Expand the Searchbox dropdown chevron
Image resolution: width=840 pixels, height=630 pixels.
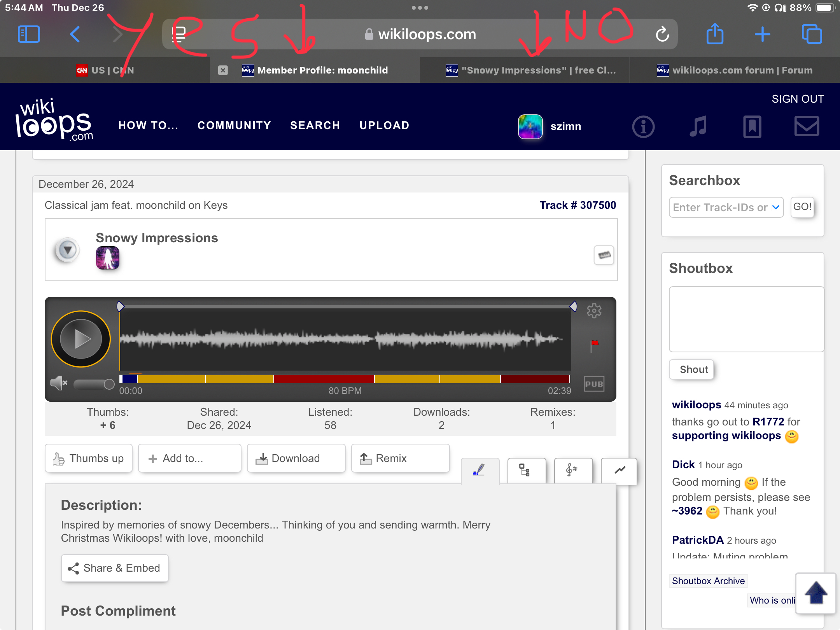pos(776,207)
